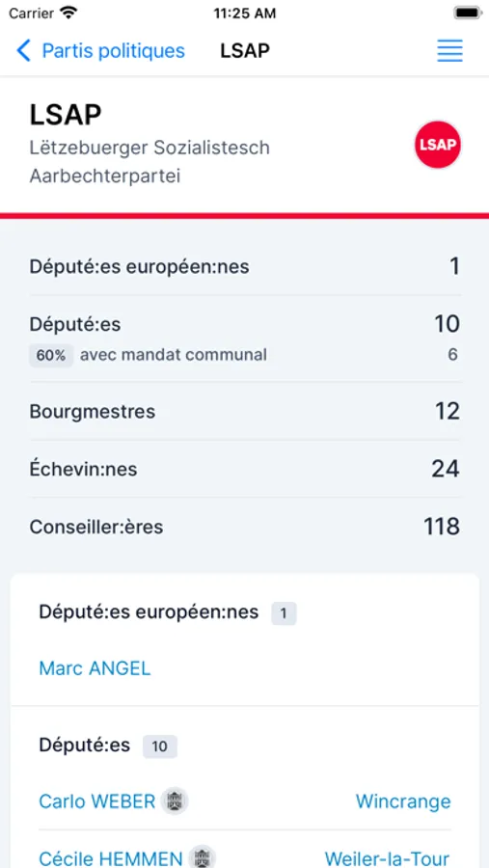Tap the building icon beside Carlo WEBER
The width and height of the screenshot is (489, 868).
click(175, 801)
